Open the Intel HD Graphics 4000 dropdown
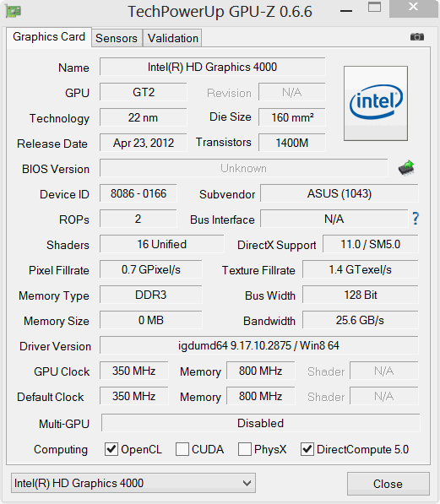440x504 pixels. point(133,483)
